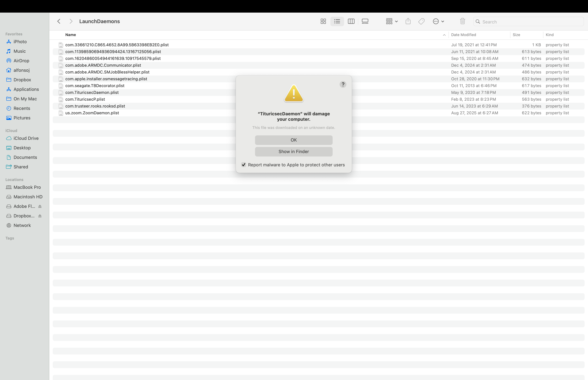Sort by Date Modified column header
Viewport: 588px width, 380px height.
[x=463, y=35]
